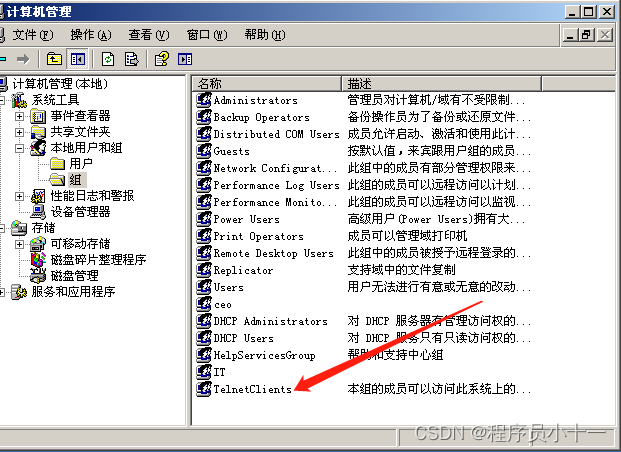The height and width of the screenshot is (452, 621).
Task: Click the rightmost toolbar icon after the Help question mark
Action: coord(185,59)
